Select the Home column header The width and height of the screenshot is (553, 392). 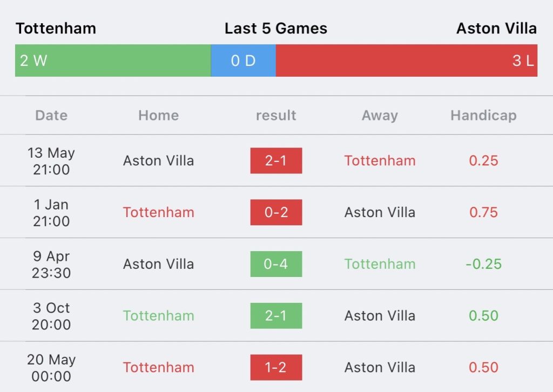pos(158,115)
